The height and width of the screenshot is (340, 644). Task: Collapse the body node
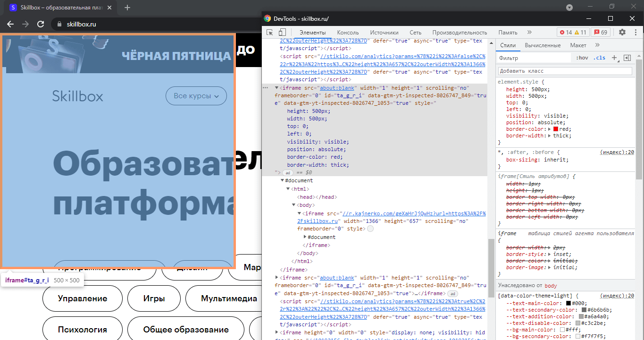point(294,205)
